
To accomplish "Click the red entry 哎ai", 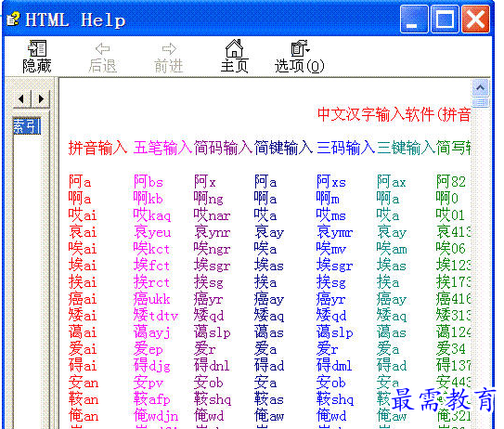I will click(x=83, y=214).
